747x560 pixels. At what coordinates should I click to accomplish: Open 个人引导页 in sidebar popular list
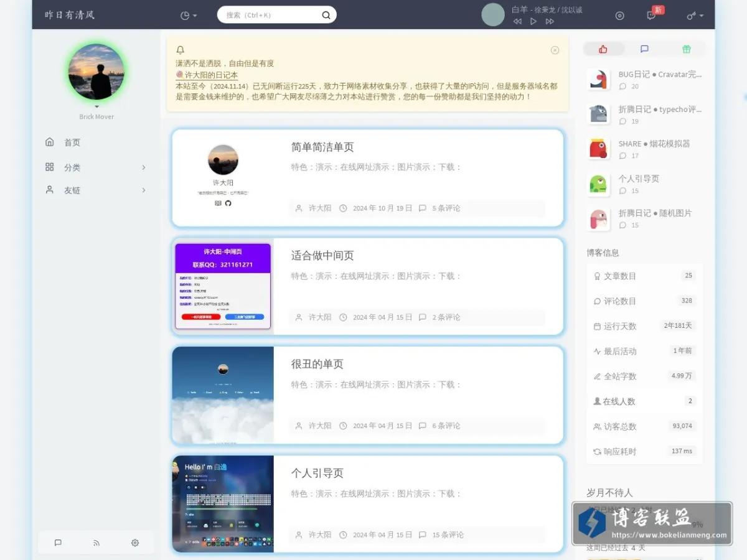(639, 179)
